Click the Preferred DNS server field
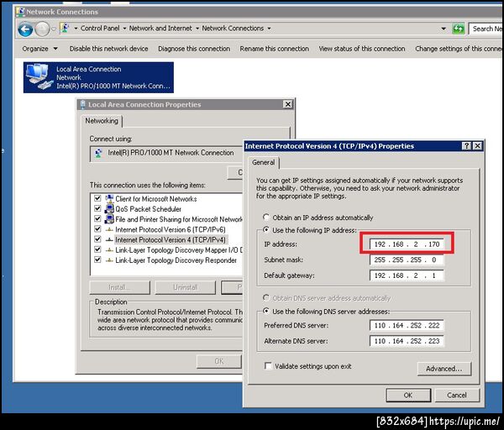504x430 pixels. pyautogui.click(x=407, y=325)
